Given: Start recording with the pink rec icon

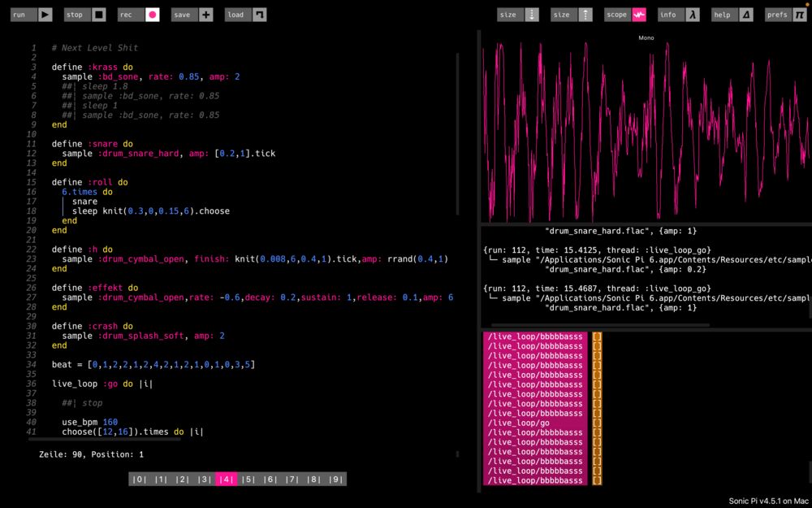Looking at the screenshot, I should point(152,15).
